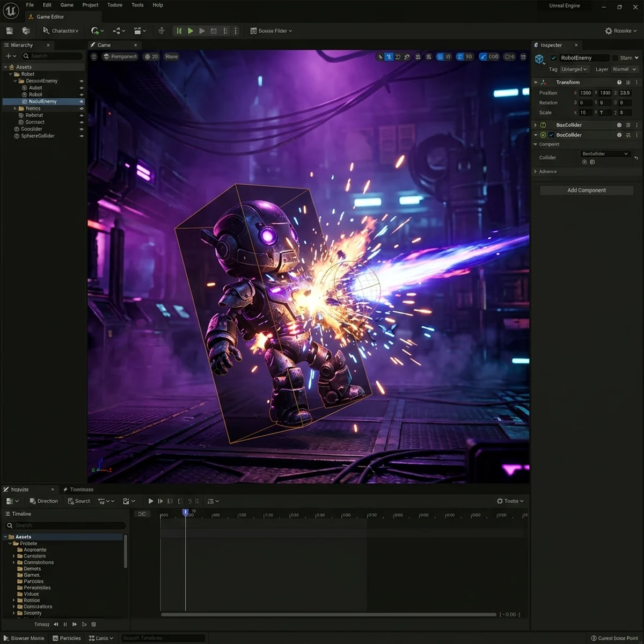Open the Transform component three-dot menu

[x=637, y=83]
